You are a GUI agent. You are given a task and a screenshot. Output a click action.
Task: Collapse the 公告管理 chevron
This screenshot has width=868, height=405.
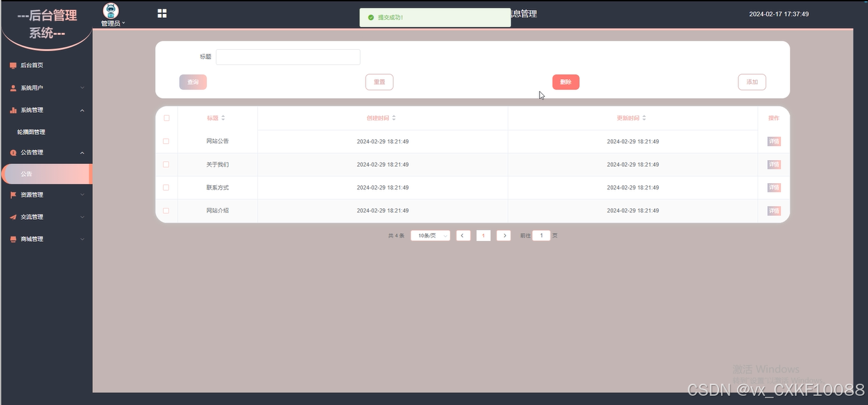pos(82,153)
